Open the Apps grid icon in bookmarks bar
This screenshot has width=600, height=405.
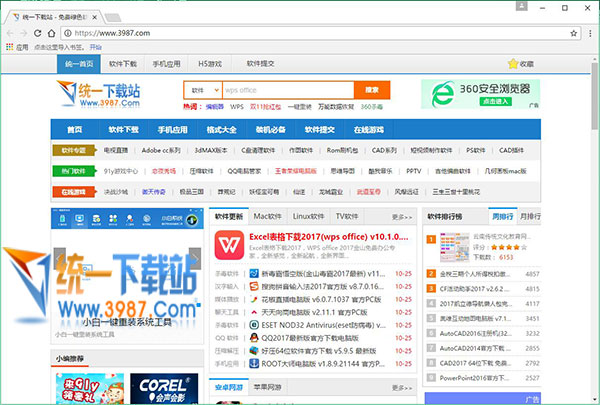10,47
